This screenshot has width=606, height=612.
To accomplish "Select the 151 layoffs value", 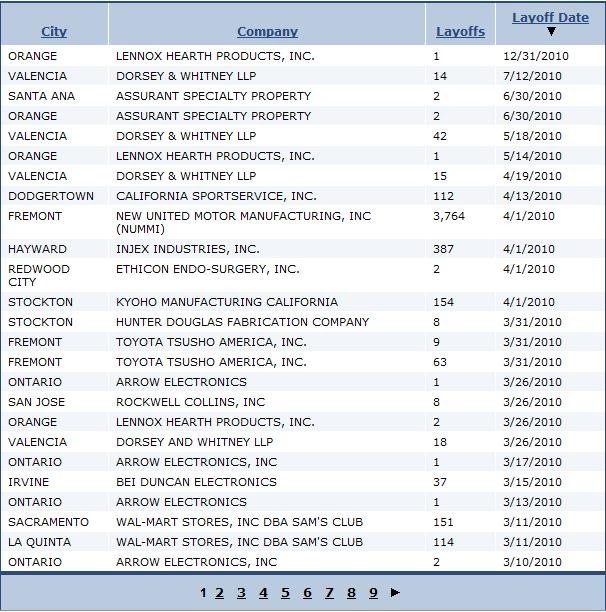I will pyautogui.click(x=443, y=522).
